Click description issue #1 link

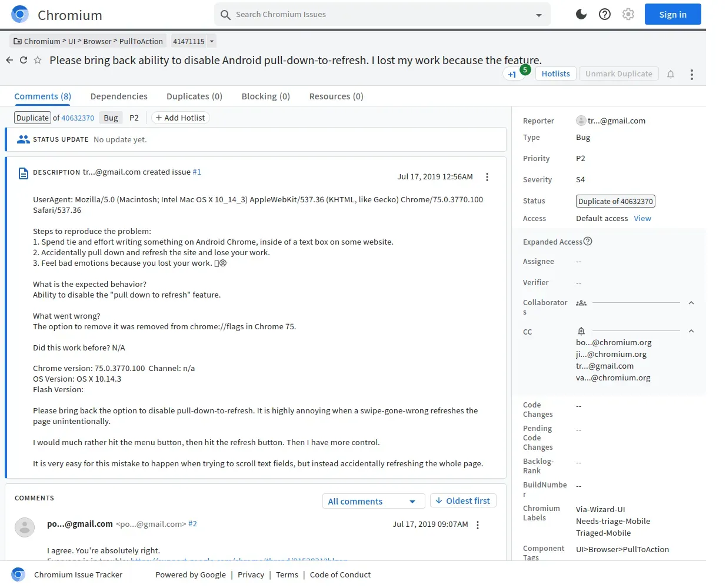[x=197, y=172]
